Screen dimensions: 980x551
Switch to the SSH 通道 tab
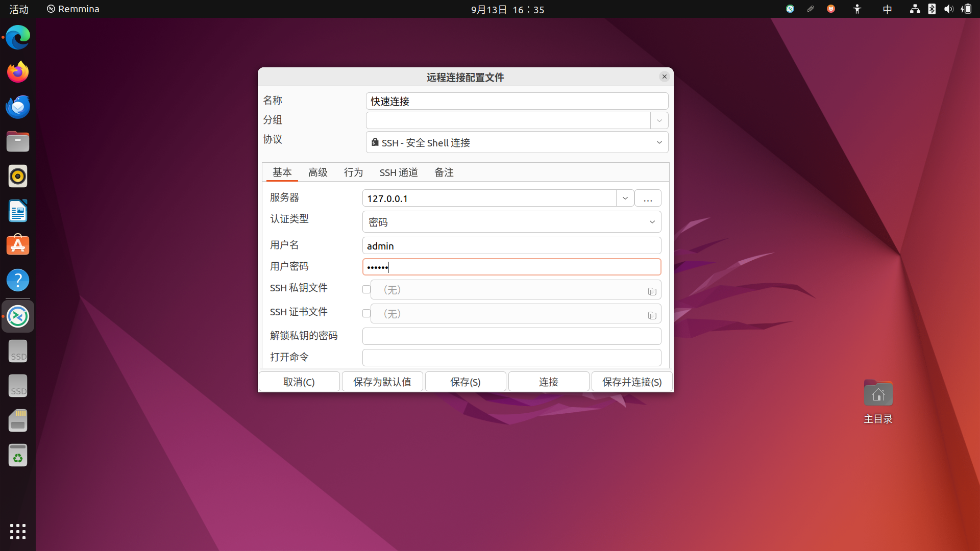click(x=399, y=172)
